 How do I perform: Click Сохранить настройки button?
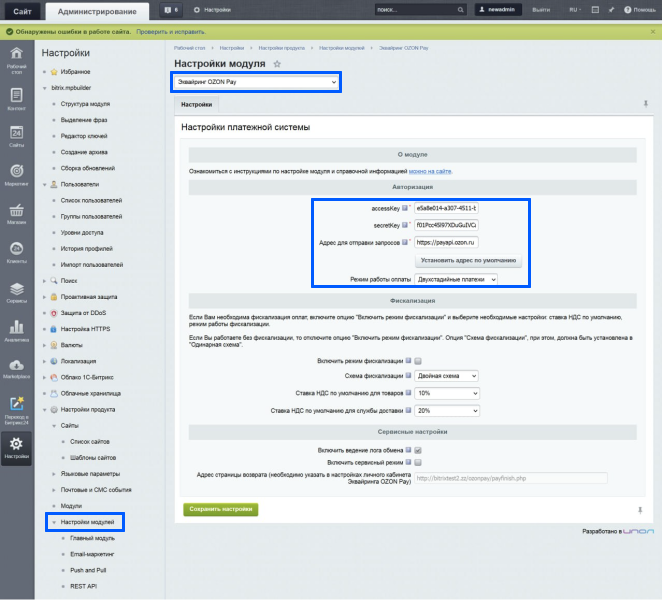click(220, 509)
